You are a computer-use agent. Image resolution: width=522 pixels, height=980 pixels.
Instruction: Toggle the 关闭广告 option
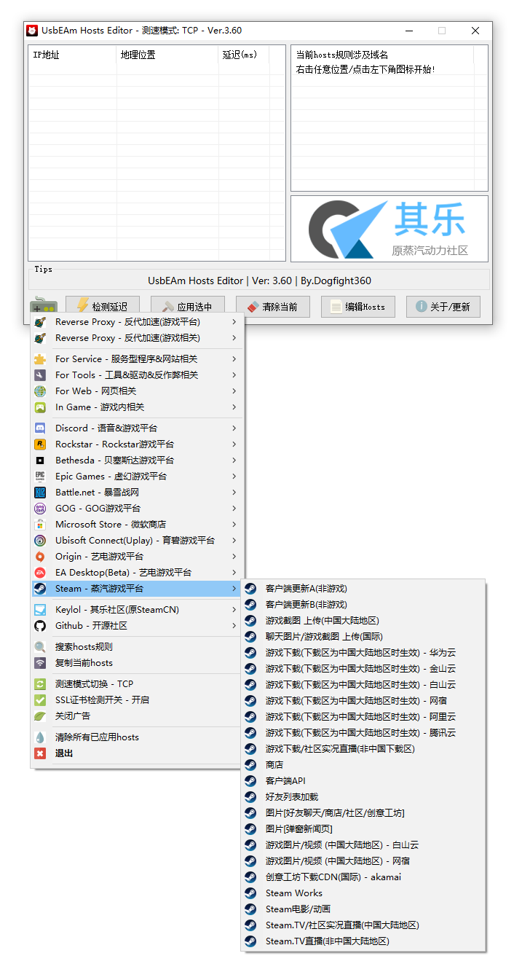click(x=136, y=716)
